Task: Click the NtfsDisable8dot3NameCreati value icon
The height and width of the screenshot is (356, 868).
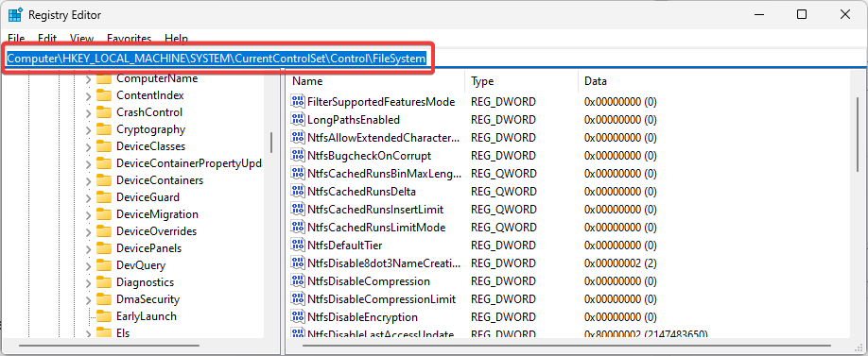Action: [298, 263]
